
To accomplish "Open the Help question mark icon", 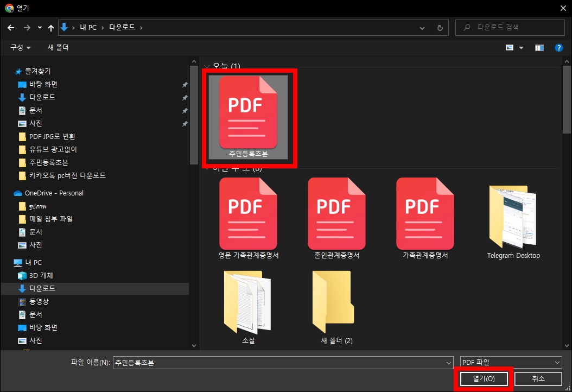I will click(x=559, y=47).
